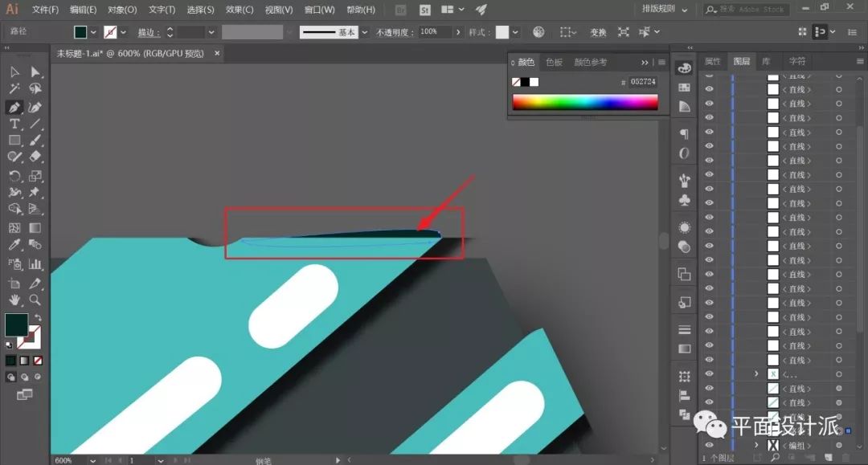This screenshot has height=465, width=868.
Task: Open the 排版规则 workspace dropdown
Action: [x=665, y=10]
